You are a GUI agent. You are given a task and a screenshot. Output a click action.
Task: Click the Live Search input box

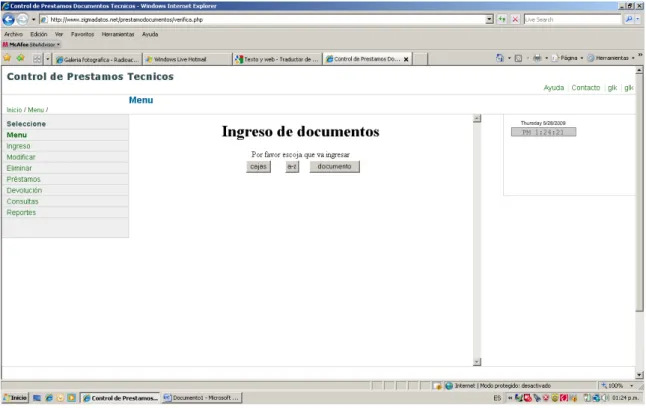coord(572,19)
